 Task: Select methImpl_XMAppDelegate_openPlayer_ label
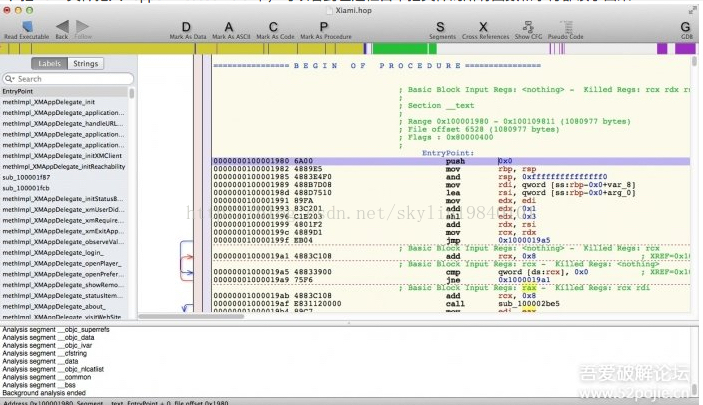[x=64, y=264]
